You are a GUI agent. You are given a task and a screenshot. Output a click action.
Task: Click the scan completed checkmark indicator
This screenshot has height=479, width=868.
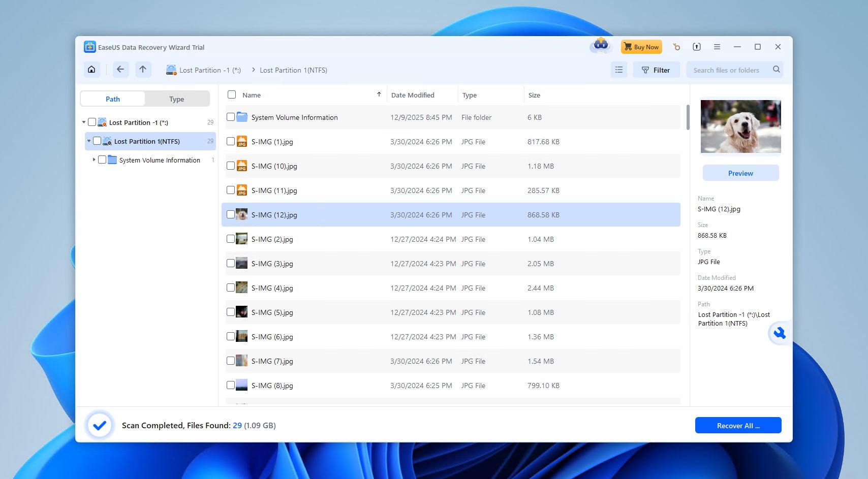[x=100, y=425]
